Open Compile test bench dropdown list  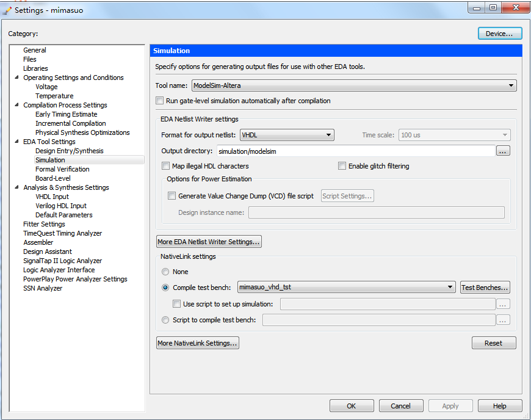[347, 288]
